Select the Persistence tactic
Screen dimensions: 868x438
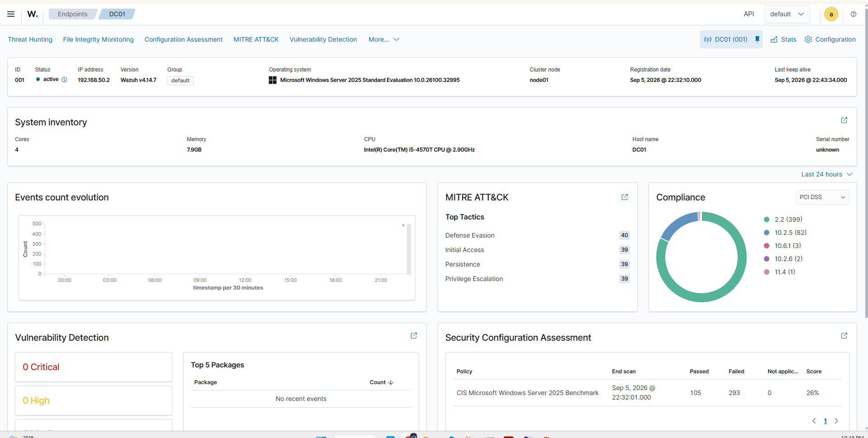463,264
